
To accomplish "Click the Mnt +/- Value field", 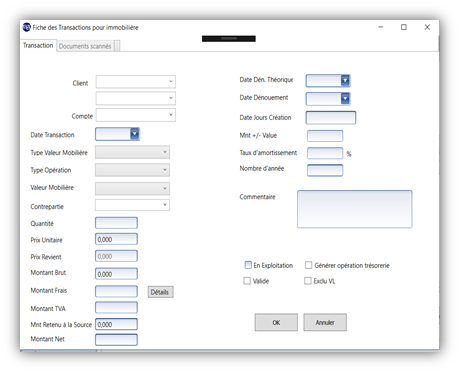I will [x=325, y=136].
